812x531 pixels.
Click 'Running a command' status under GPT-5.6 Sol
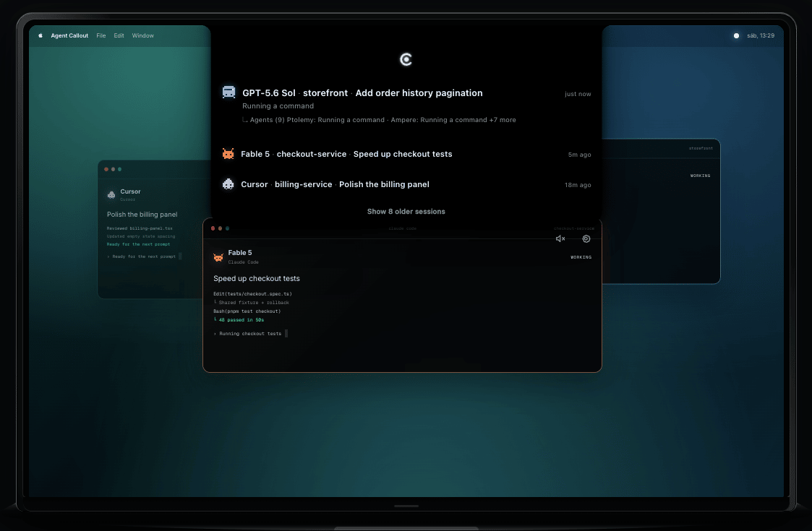(278, 105)
